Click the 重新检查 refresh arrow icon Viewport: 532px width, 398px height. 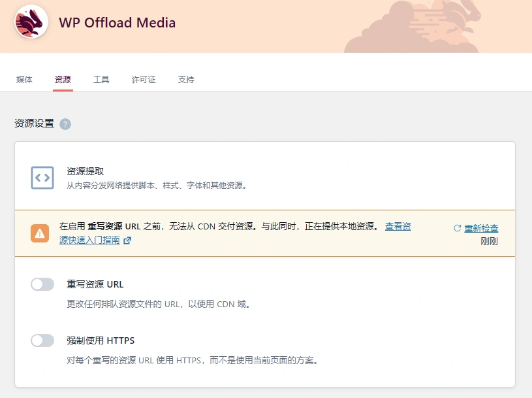[x=459, y=226]
